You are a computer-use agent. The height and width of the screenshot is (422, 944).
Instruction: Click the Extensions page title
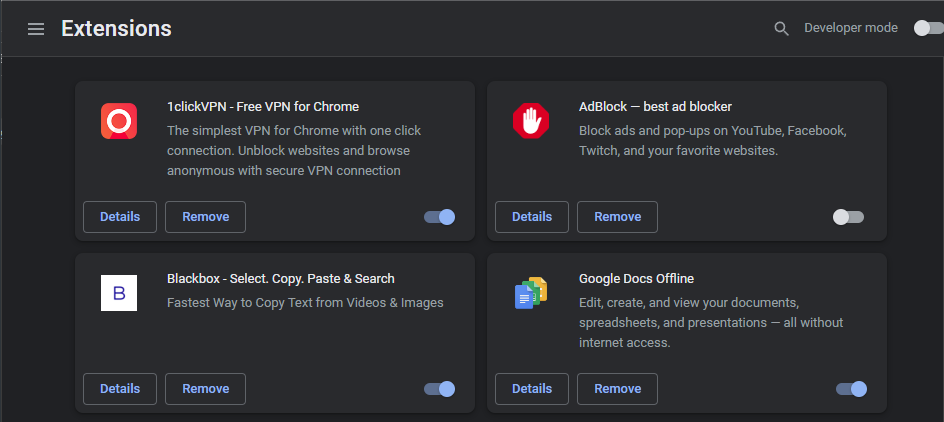116,28
